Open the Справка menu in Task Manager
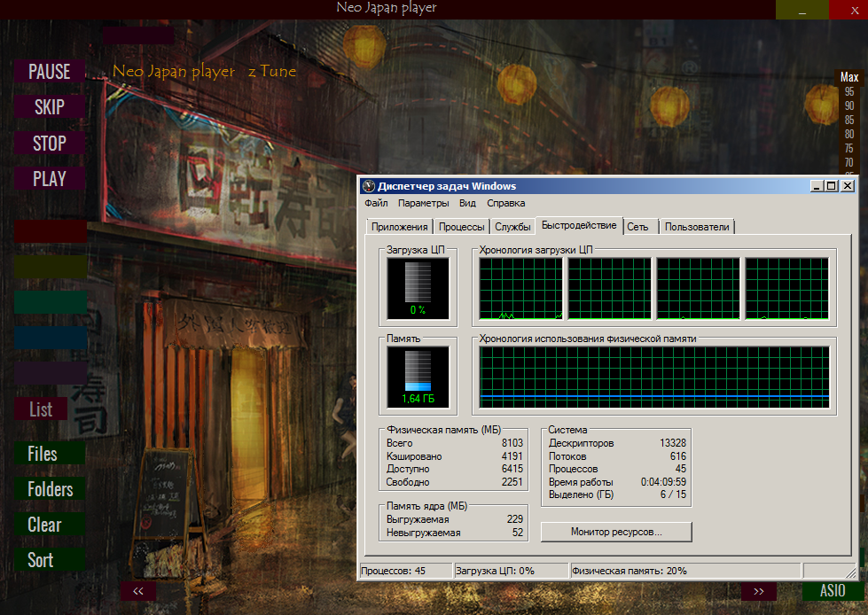The height and width of the screenshot is (615, 868). 506,203
